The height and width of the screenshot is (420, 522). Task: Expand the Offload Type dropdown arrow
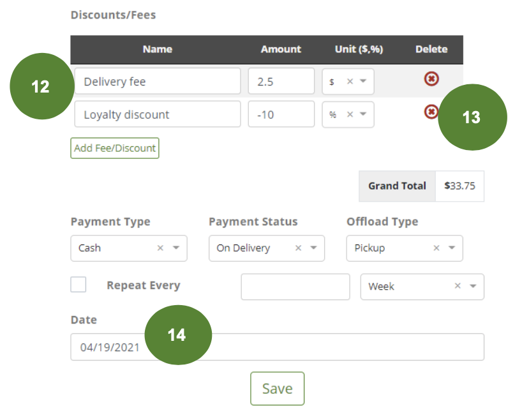tap(452, 248)
